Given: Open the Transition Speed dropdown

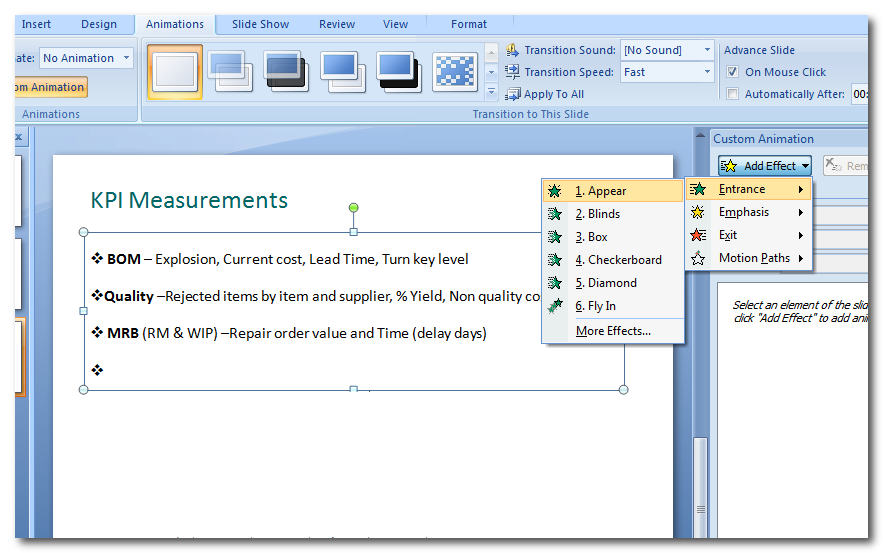Looking at the screenshot, I should (x=707, y=72).
